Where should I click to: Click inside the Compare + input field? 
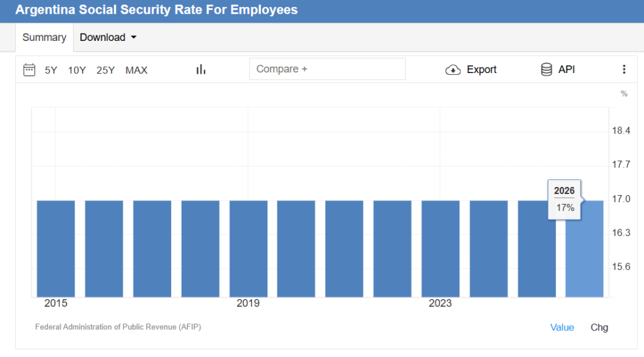click(327, 69)
